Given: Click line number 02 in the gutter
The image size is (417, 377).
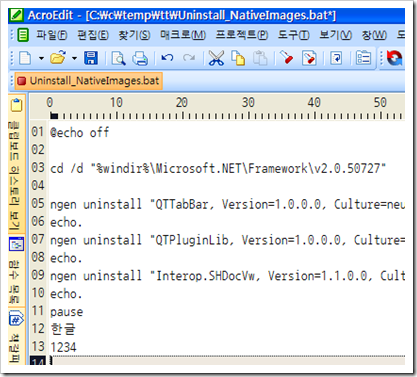Looking at the screenshot, I should click(x=38, y=150).
